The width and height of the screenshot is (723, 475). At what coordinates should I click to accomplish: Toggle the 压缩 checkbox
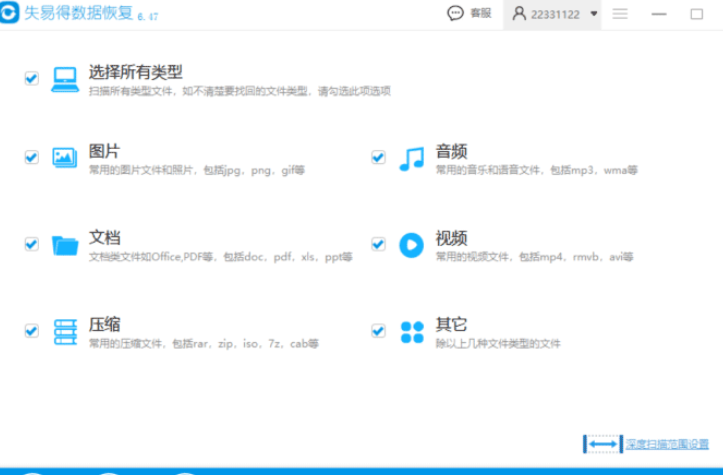pyautogui.click(x=31, y=331)
